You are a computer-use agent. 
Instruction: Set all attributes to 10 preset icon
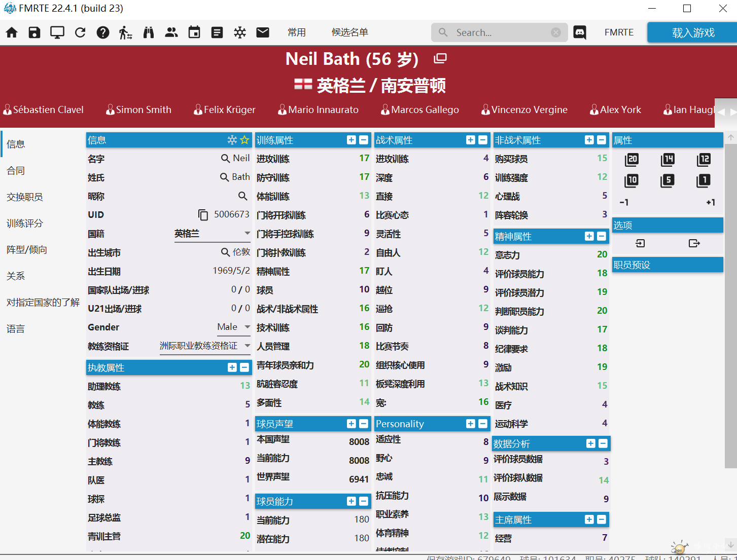click(632, 180)
